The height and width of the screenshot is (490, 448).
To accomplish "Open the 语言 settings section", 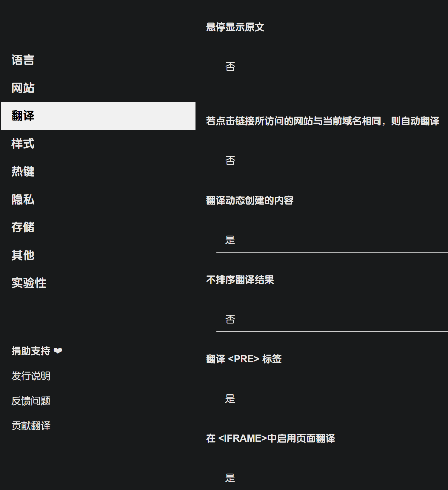I will [x=23, y=60].
